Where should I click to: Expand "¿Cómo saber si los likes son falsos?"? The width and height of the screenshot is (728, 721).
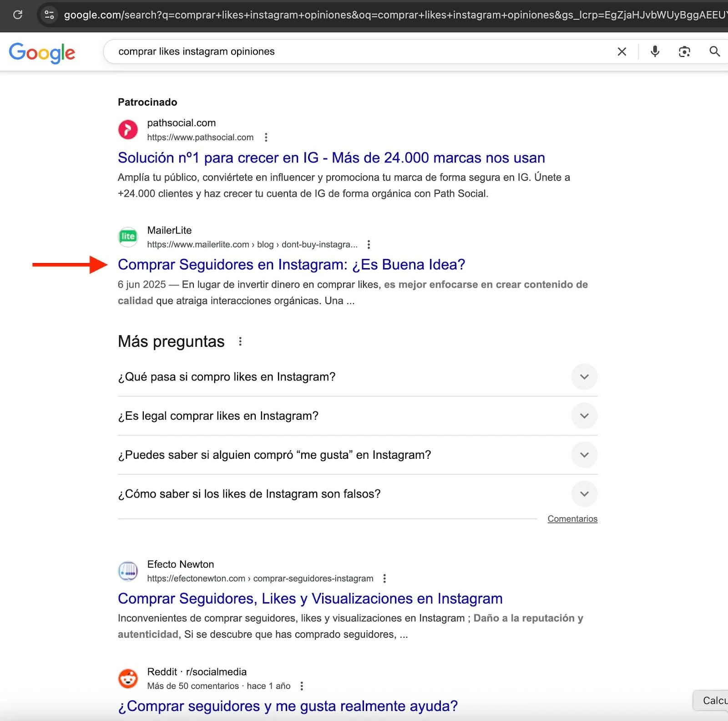[584, 494]
